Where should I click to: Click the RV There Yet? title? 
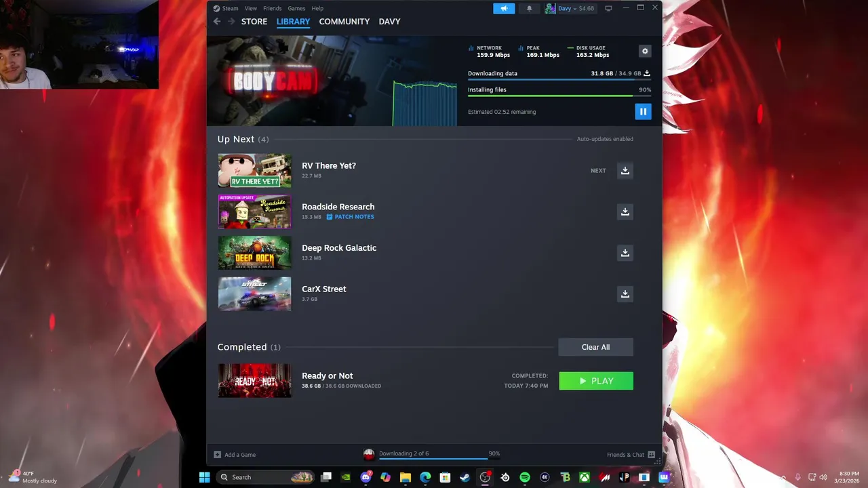(329, 165)
